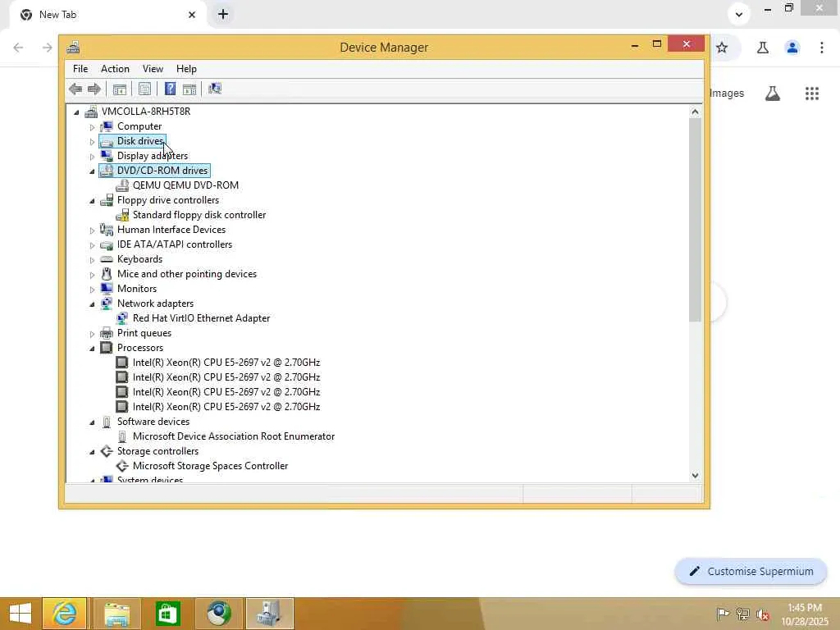Open the Properties toolbar icon
Viewport: 840px width, 630px height.
point(144,89)
